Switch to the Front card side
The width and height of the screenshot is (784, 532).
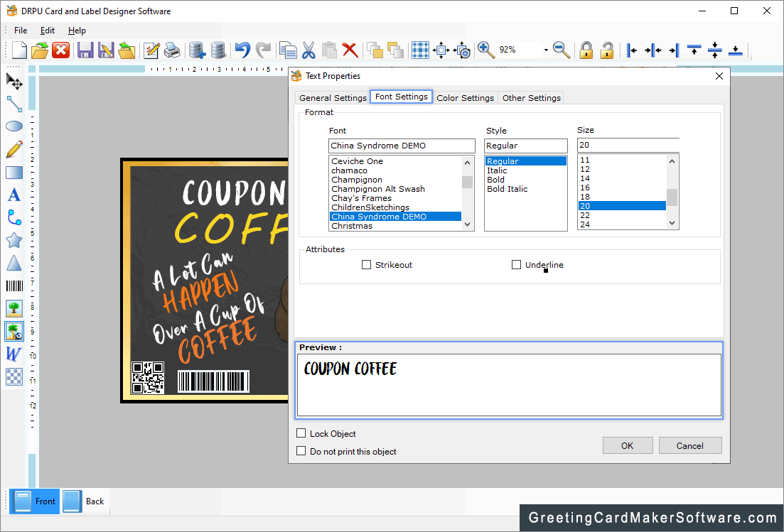(35, 501)
